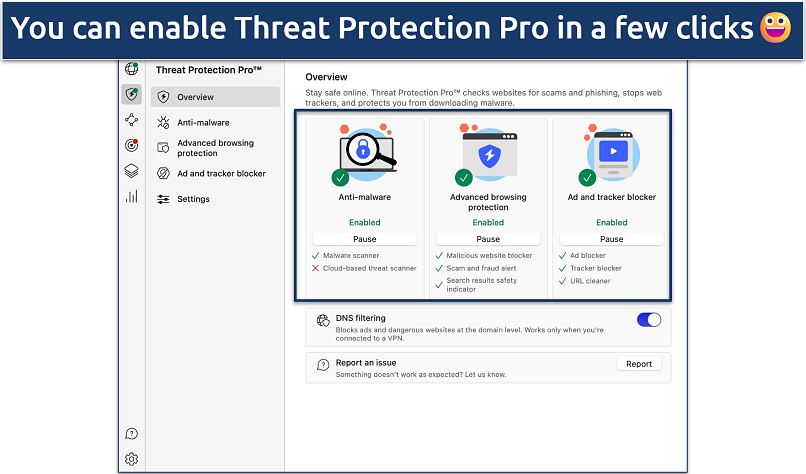Click the Ad and tracker blocker illustration
806x474 pixels.
tap(611, 153)
